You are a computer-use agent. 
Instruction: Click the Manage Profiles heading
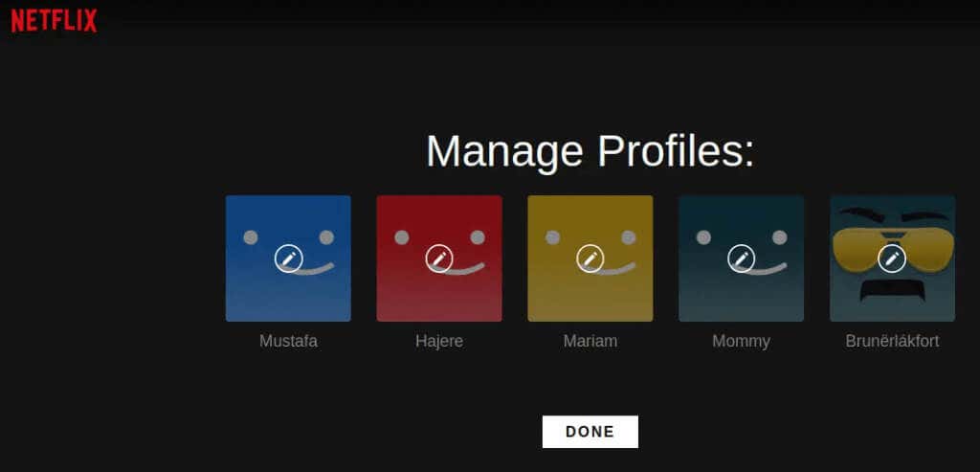tap(590, 150)
